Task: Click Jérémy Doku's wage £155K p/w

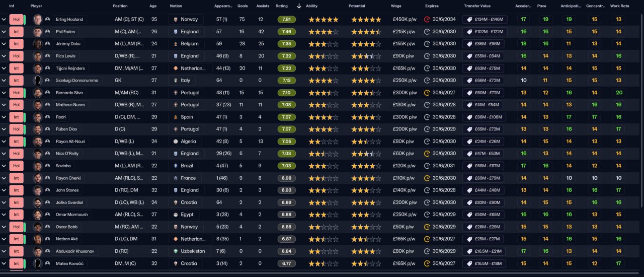Action: click(x=405, y=44)
